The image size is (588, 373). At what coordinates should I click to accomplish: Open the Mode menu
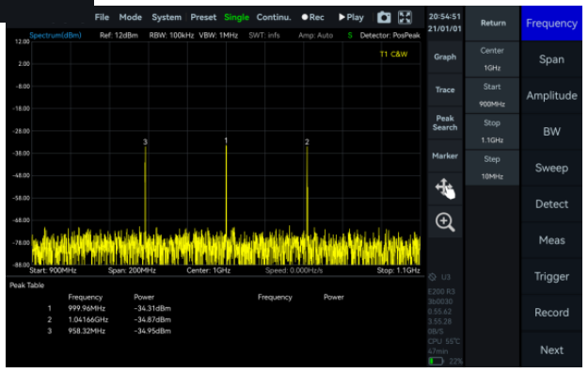pyautogui.click(x=130, y=17)
